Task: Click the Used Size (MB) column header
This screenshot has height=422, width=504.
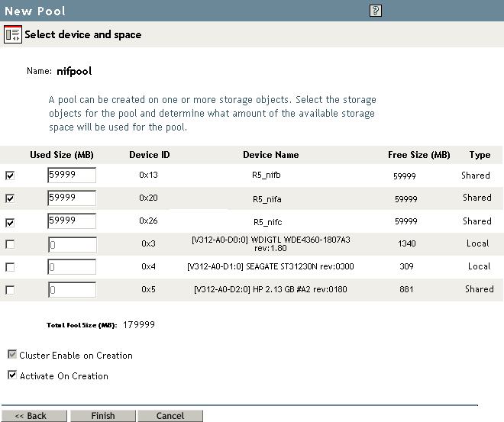Action: [62, 155]
